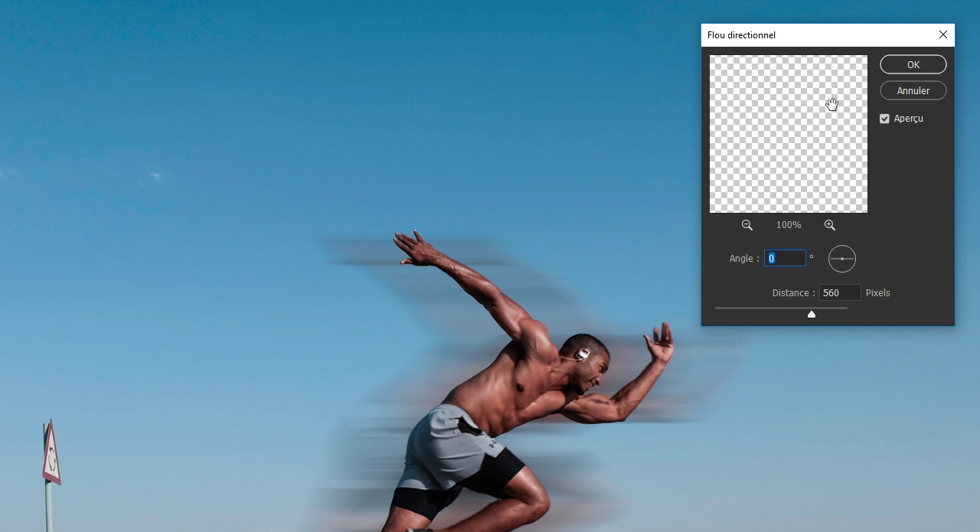The image size is (980, 532).
Task: Click the filter preview thumbnail area
Action: (789, 134)
